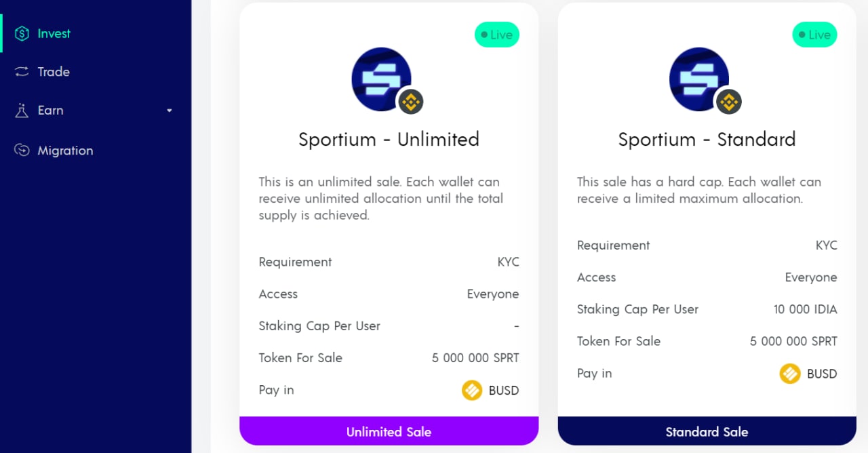Image resolution: width=868 pixels, height=453 pixels.
Task: Click the Migration icon in sidebar
Action: (22, 151)
